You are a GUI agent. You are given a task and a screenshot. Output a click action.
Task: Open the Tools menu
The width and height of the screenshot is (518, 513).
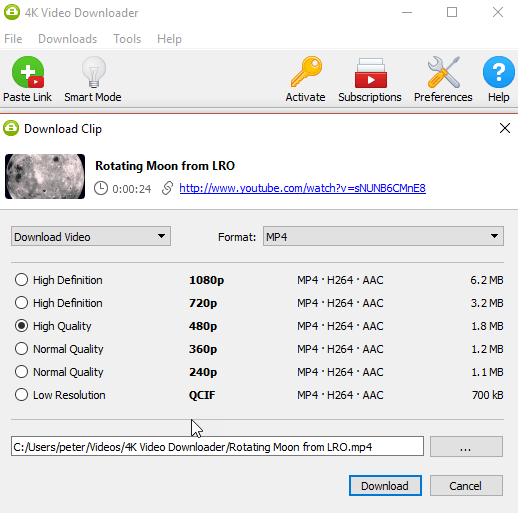point(127,39)
